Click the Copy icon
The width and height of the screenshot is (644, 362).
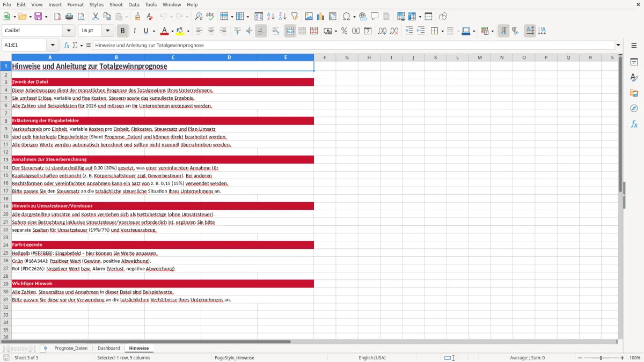pos(107,17)
